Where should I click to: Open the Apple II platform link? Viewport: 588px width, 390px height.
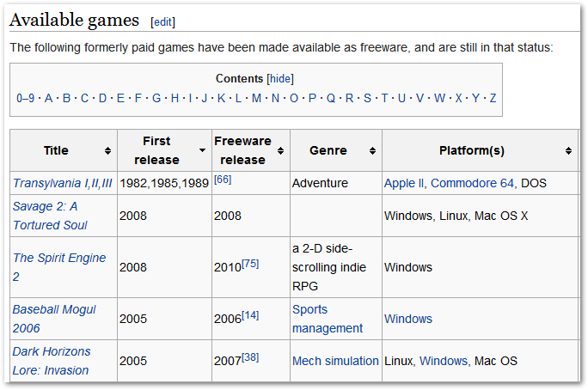click(x=404, y=183)
